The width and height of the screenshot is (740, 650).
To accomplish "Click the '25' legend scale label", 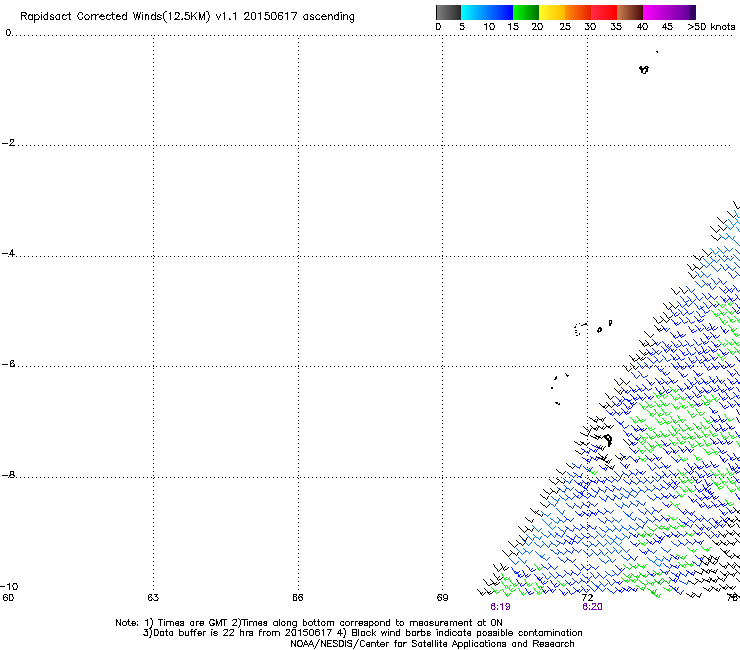I will tap(565, 27).
